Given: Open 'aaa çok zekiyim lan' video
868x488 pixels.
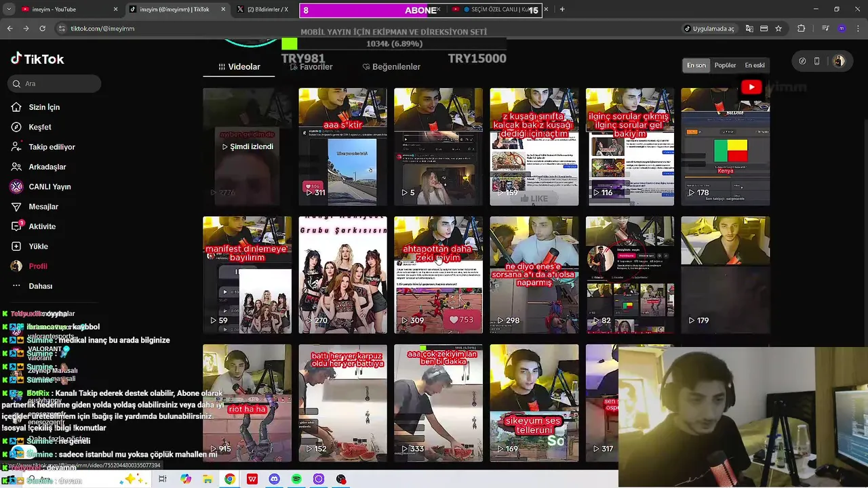Looking at the screenshot, I should point(438,403).
